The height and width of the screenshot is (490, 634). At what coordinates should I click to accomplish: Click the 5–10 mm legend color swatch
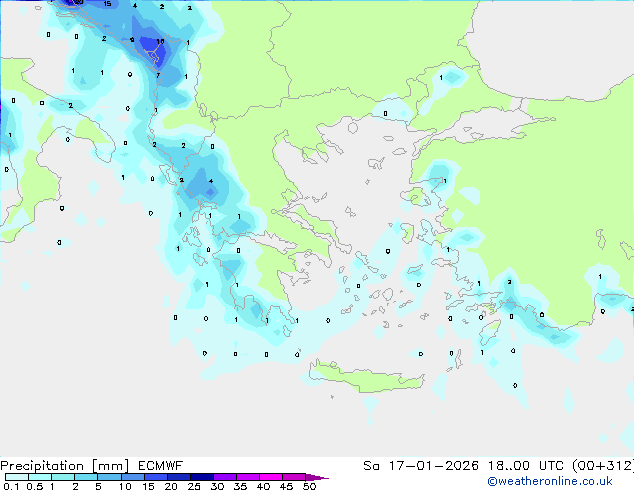click(x=109, y=477)
